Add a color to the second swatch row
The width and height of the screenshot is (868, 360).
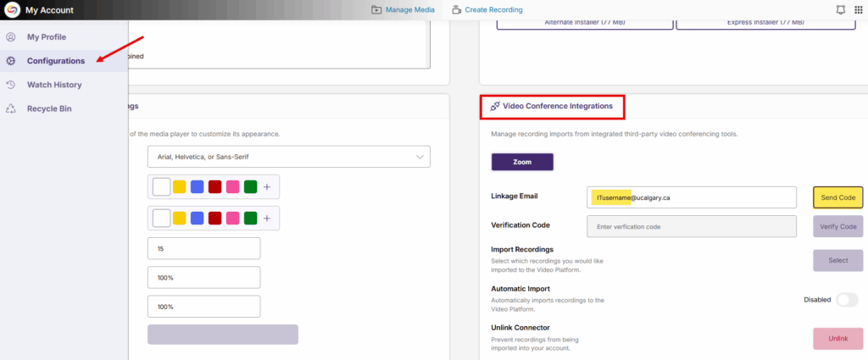coord(267,218)
